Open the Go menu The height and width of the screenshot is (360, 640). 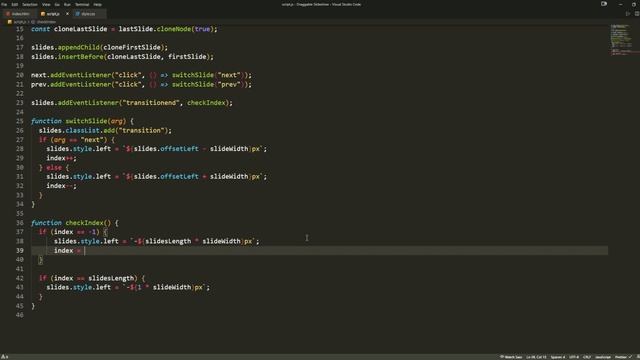[57, 4]
